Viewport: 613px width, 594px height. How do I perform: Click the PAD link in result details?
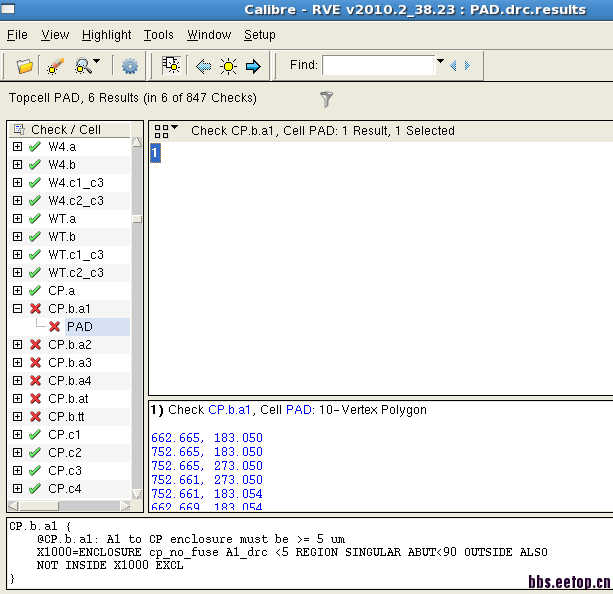point(299,410)
